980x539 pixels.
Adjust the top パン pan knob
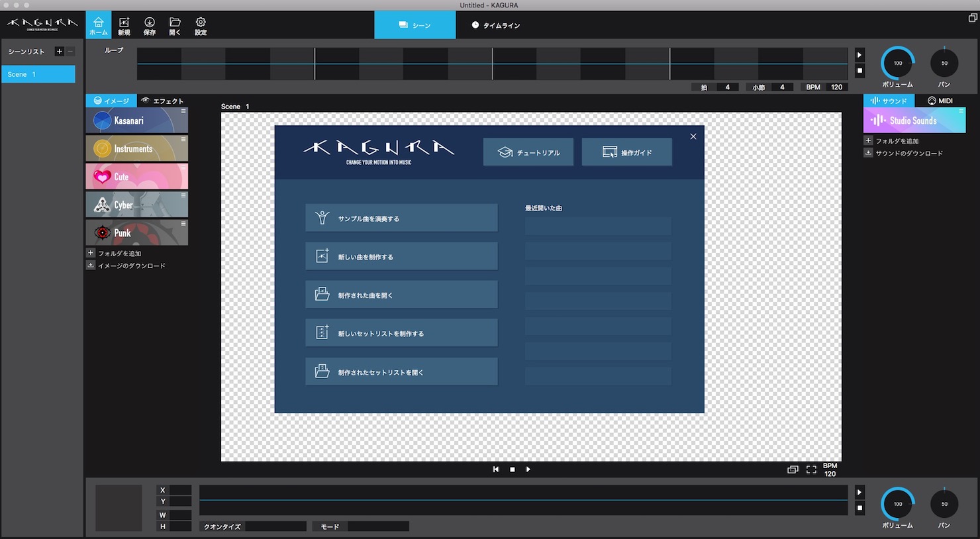(944, 64)
